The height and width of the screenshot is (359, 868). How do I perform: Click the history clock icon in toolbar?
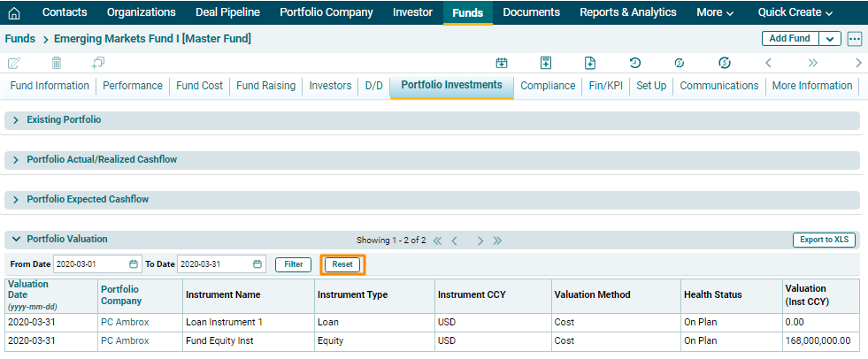(x=634, y=63)
